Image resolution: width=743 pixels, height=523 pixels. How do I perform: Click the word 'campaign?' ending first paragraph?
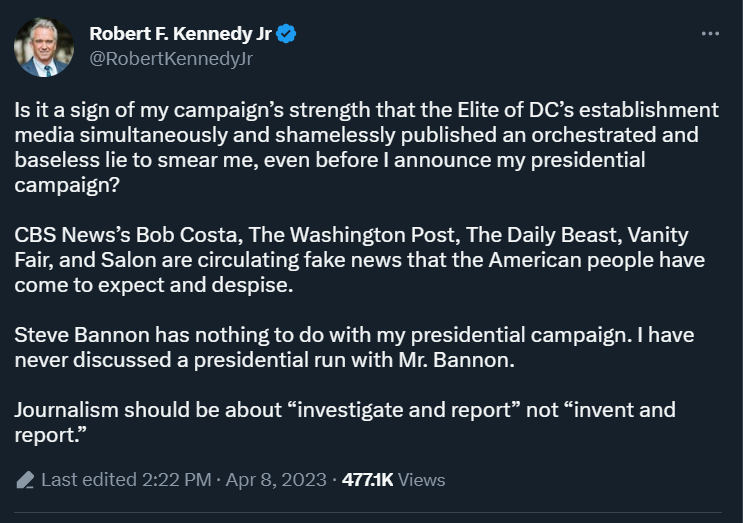(x=67, y=185)
